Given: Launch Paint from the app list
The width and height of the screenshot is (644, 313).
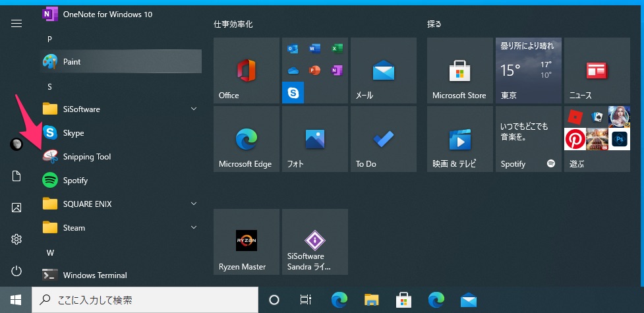Looking at the screenshot, I should [x=121, y=62].
